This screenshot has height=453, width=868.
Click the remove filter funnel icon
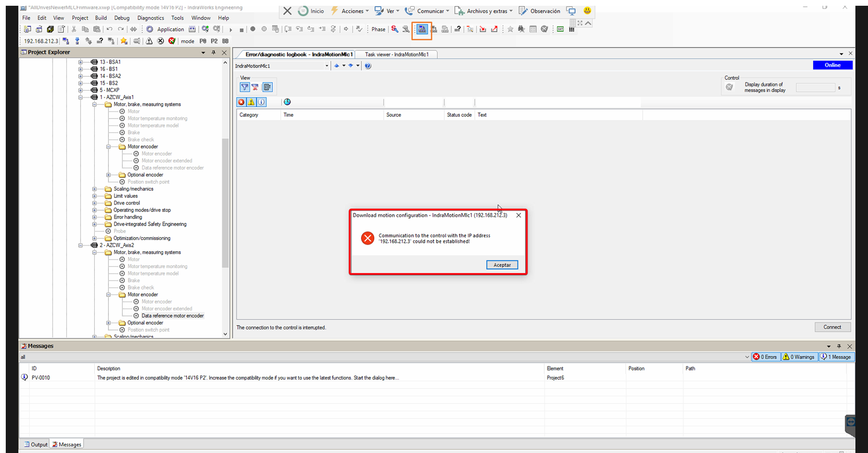[255, 87]
